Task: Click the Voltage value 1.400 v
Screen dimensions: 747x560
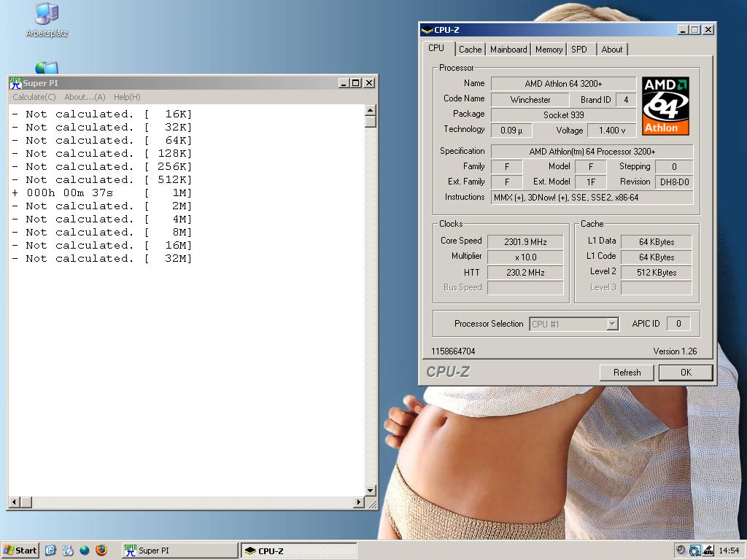Action: click(612, 131)
